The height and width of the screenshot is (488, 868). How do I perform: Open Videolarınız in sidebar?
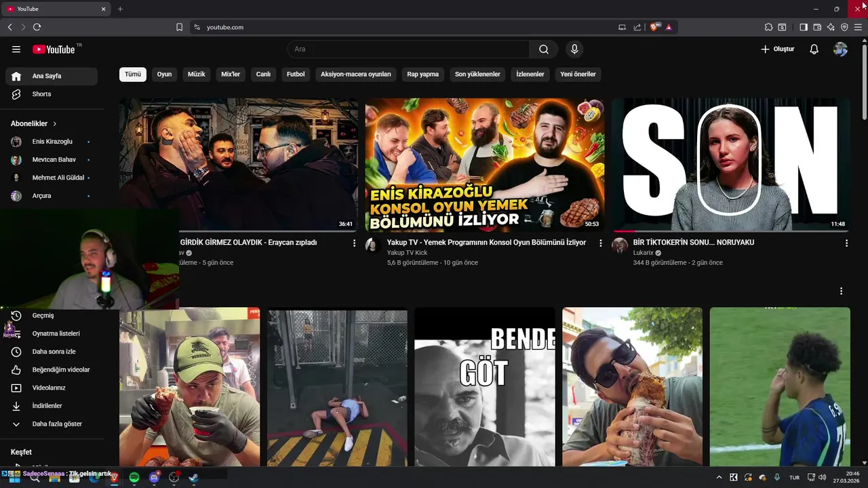[52, 388]
